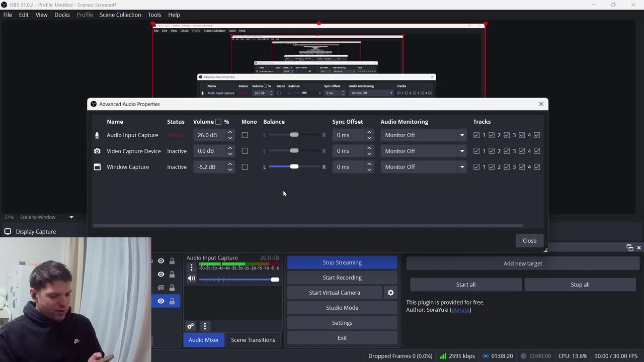This screenshot has height=362, width=644.
Task: Click the Window Capture balance slider
Action: click(x=295, y=167)
